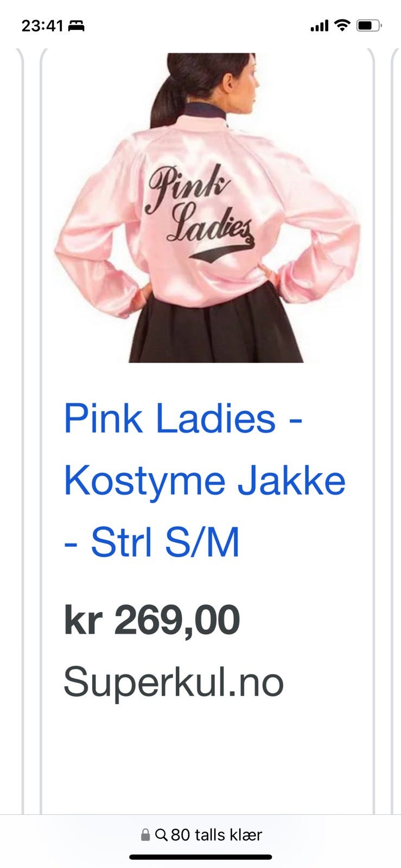401x868 pixels.
Task: Tap the cellular signal strength icon
Action: tap(319, 25)
